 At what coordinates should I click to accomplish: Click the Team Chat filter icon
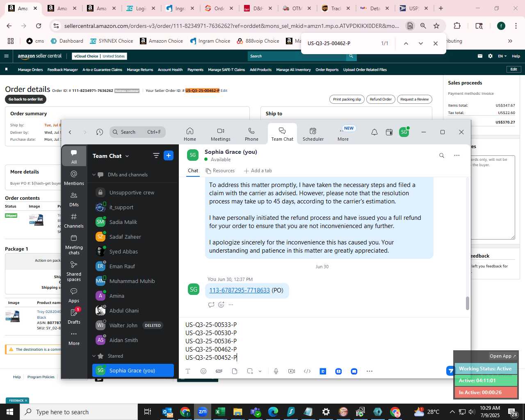click(x=156, y=155)
